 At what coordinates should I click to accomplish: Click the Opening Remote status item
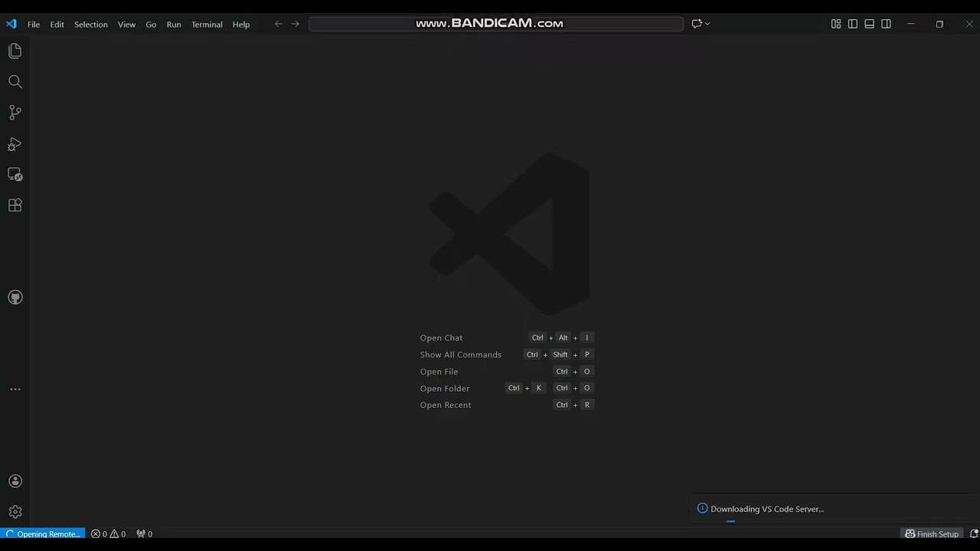pos(43,534)
